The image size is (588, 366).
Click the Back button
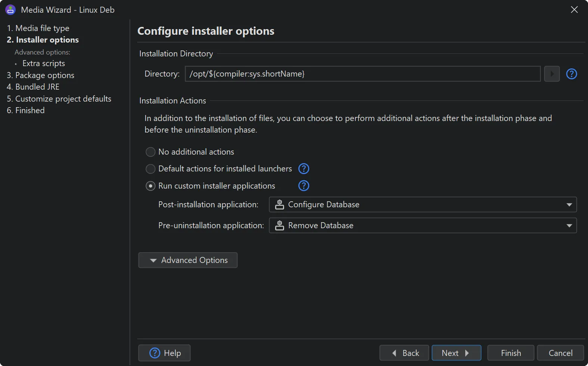coord(404,353)
